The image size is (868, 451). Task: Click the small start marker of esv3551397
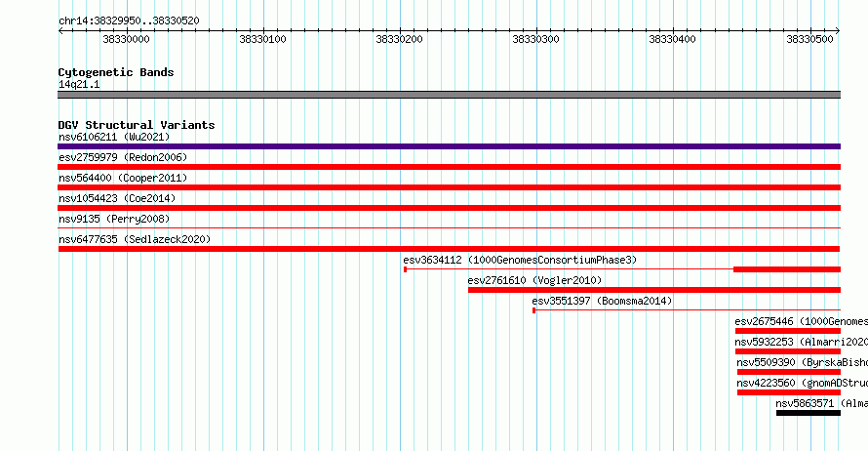(x=534, y=310)
